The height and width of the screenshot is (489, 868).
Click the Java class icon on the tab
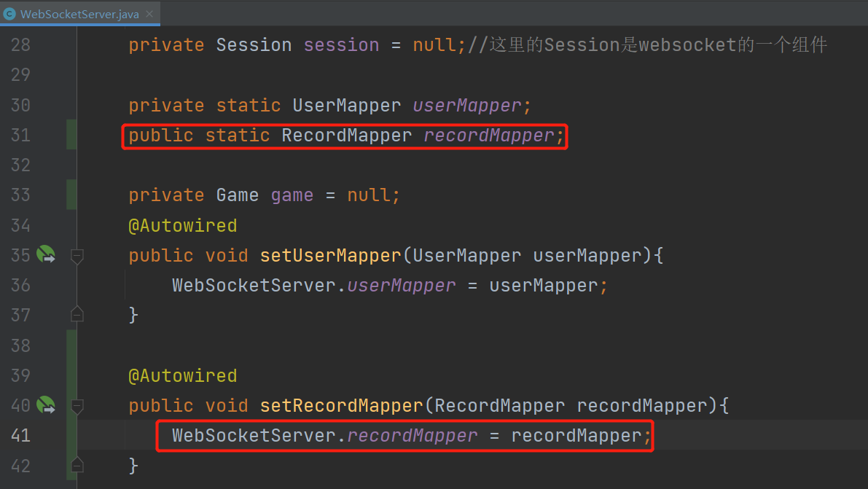click(x=9, y=14)
